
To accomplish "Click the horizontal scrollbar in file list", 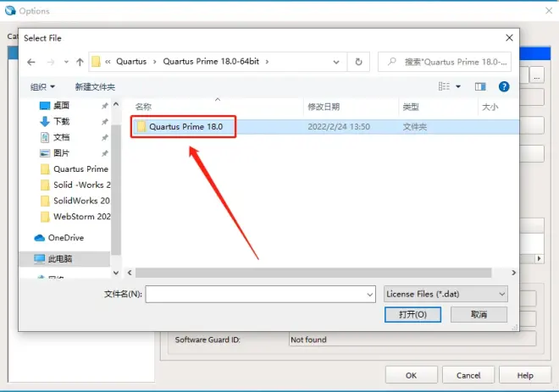I will (305, 272).
